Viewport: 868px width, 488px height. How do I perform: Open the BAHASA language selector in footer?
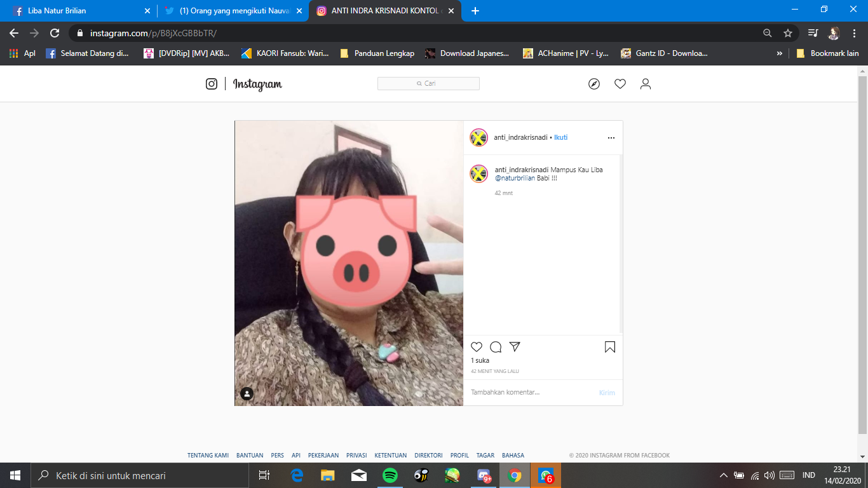(513, 456)
